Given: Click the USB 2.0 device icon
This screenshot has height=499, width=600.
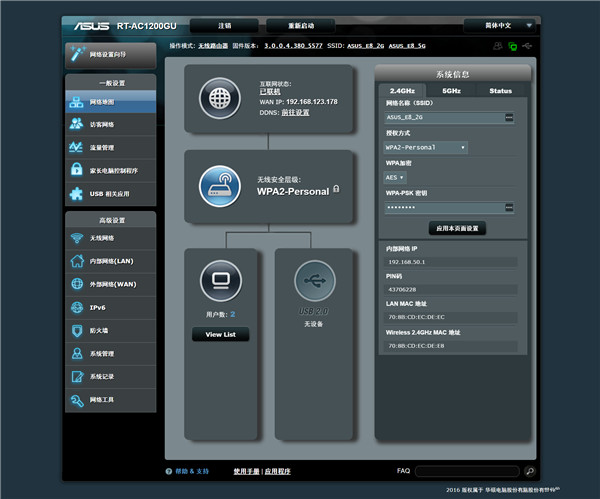Looking at the screenshot, I should [x=315, y=281].
